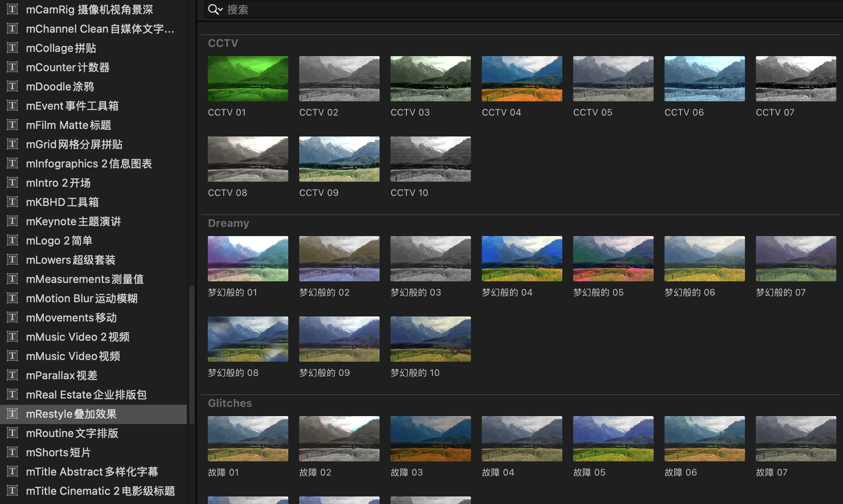
Task: Select mFilm Matte 标题 category
Action: pyautogui.click(x=93, y=125)
